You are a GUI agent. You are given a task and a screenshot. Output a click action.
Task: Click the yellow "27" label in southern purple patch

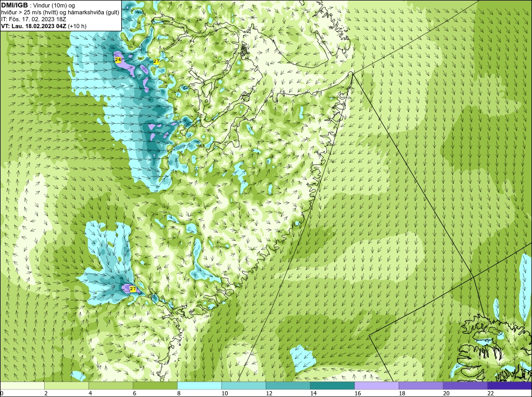click(133, 289)
